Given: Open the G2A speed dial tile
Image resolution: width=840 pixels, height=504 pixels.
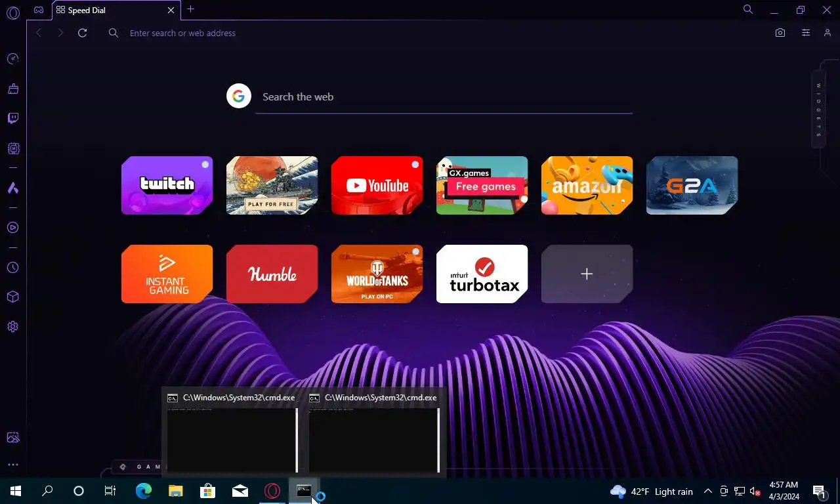Looking at the screenshot, I should pos(692,185).
